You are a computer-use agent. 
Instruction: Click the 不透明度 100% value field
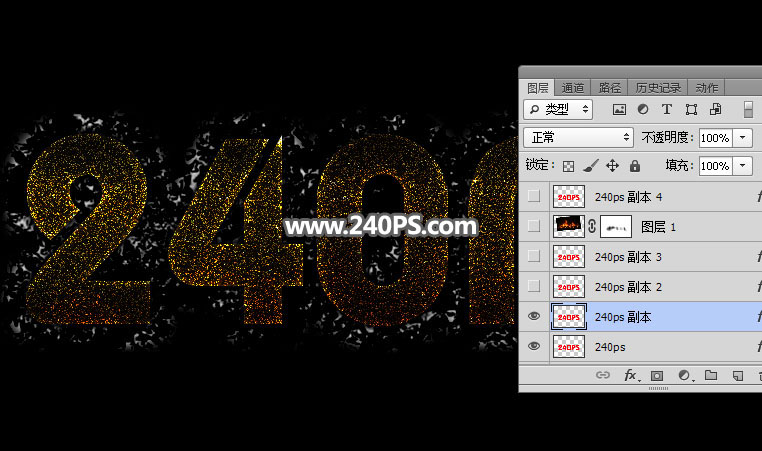[x=715, y=138]
